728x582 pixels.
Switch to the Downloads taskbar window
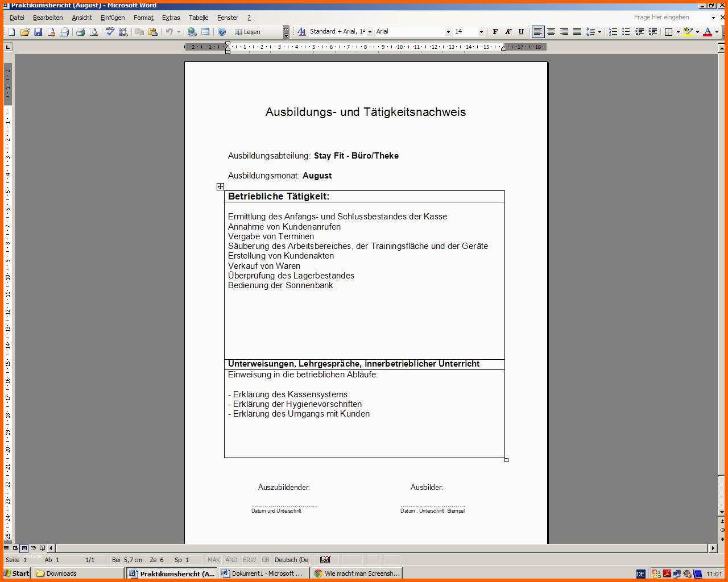(78, 573)
